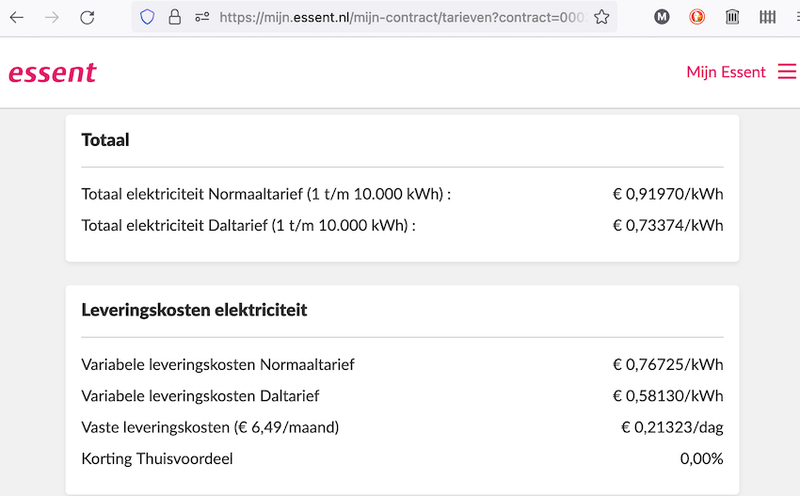Select the value € 0,21323/dag
Viewport: 800px width, 496px height.
[x=672, y=427]
